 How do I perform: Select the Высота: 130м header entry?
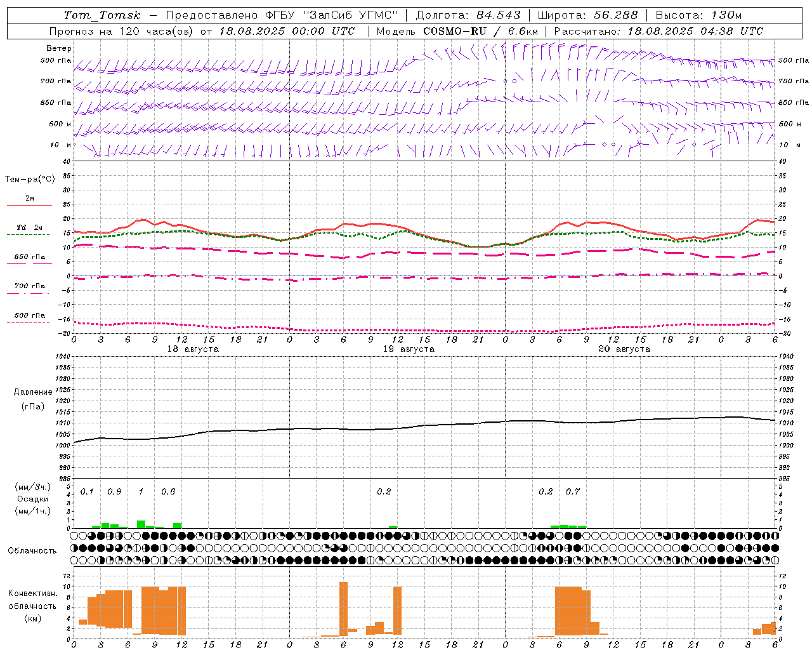pos(698,15)
